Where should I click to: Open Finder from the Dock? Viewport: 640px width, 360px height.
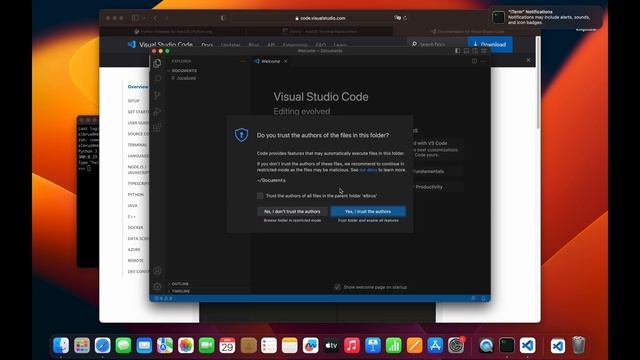pos(61,345)
